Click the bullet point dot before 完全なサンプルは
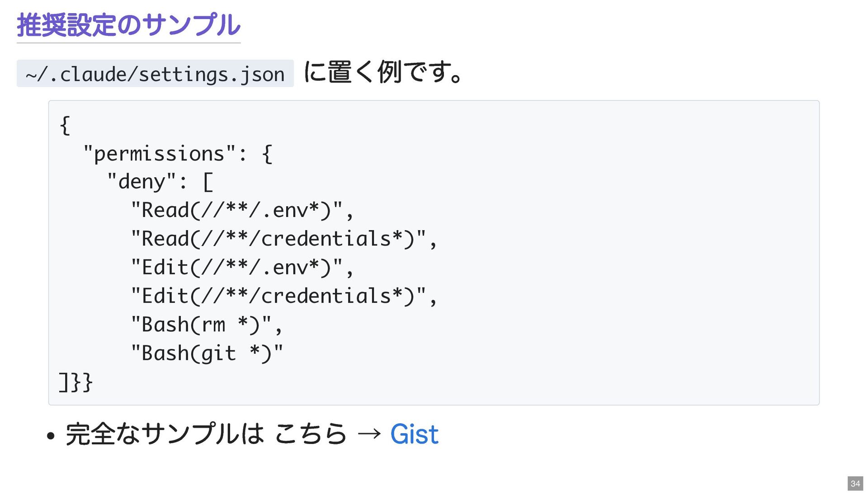Screen dimensions: 868x496 click(x=51, y=436)
